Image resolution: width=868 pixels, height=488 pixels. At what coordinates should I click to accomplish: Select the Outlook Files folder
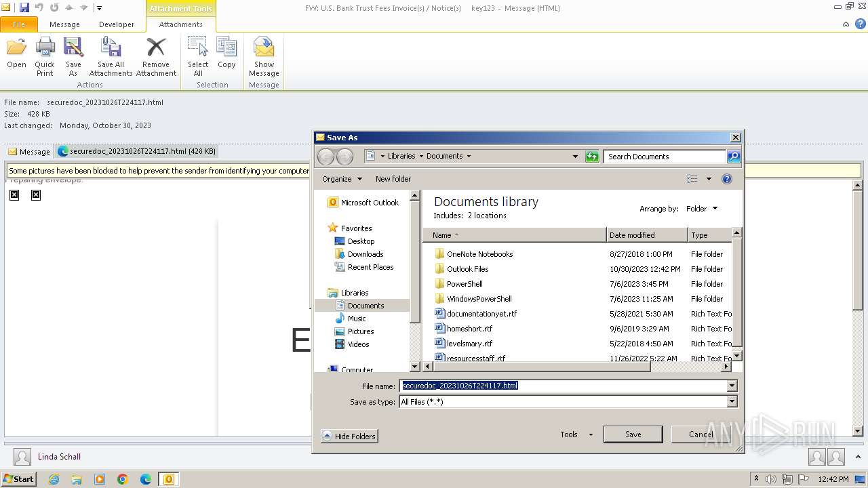(462, 269)
